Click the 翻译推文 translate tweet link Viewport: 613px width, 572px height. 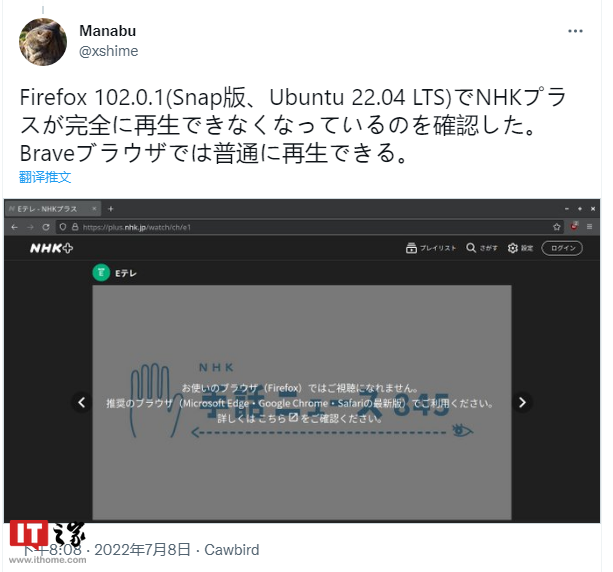click(45, 177)
